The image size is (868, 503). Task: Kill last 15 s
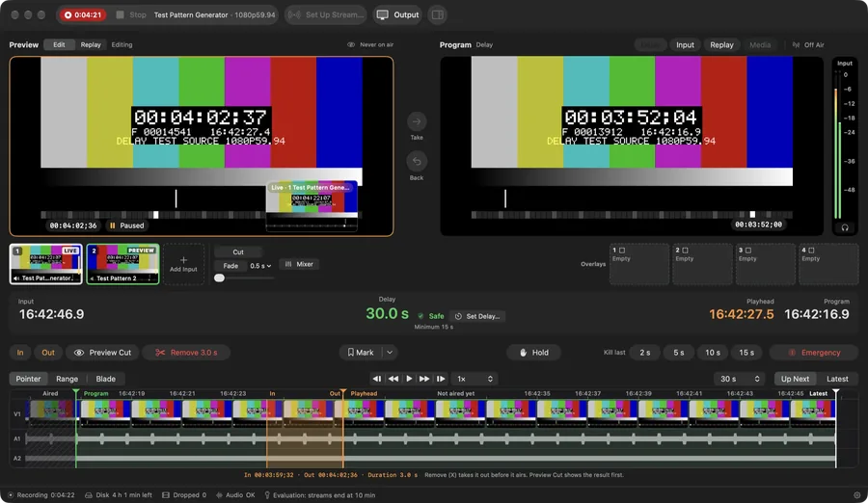coord(746,353)
